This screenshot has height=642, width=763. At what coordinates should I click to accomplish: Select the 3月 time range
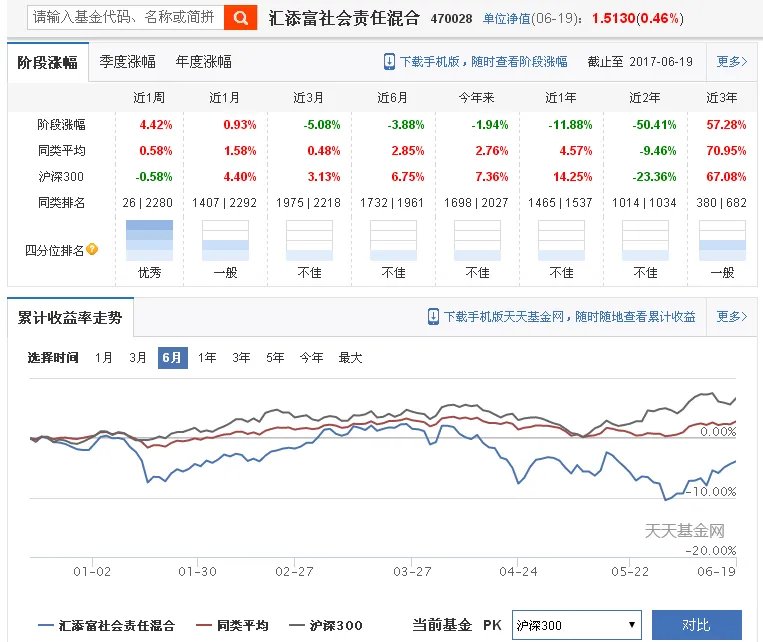tap(138, 358)
